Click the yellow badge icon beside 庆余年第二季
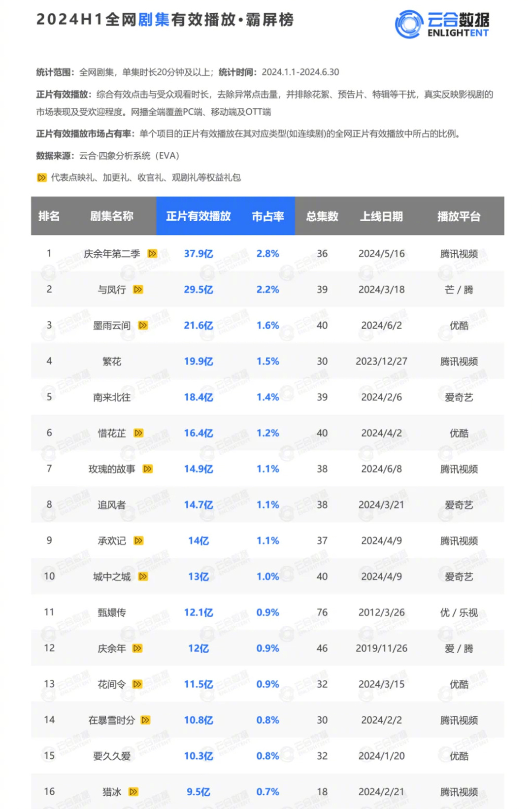Image resolution: width=532 pixels, height=809 pixels. tap(152, 254)
